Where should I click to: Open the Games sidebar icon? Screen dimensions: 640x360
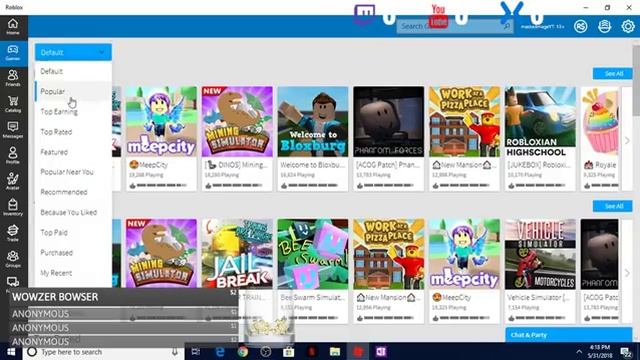click(x=13, y=53)
